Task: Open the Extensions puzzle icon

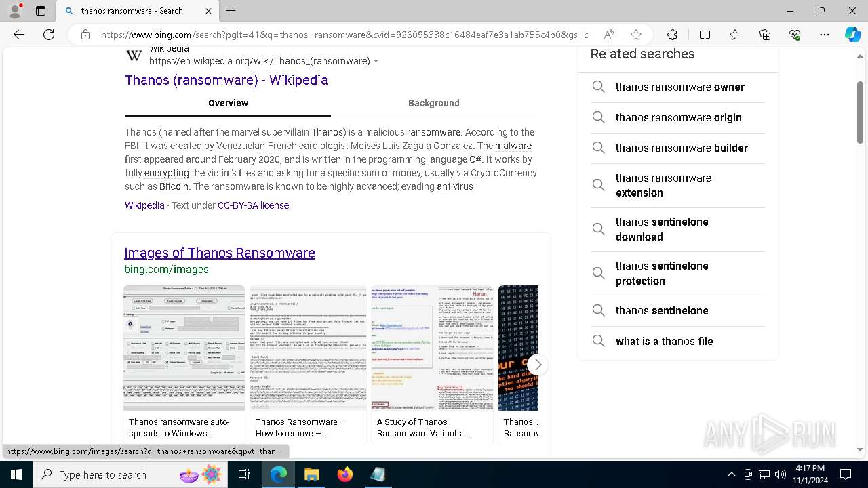Action: (672, 35)
